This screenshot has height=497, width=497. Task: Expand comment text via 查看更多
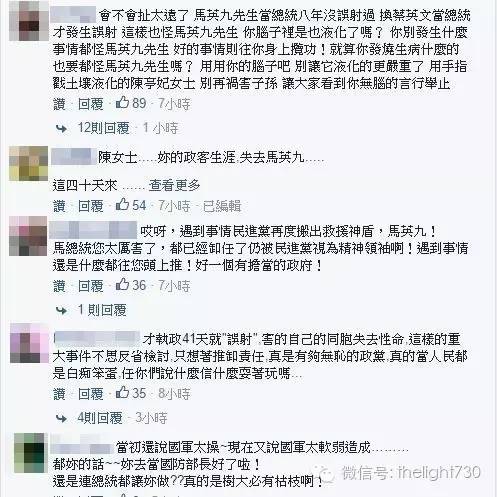point(174,185)
